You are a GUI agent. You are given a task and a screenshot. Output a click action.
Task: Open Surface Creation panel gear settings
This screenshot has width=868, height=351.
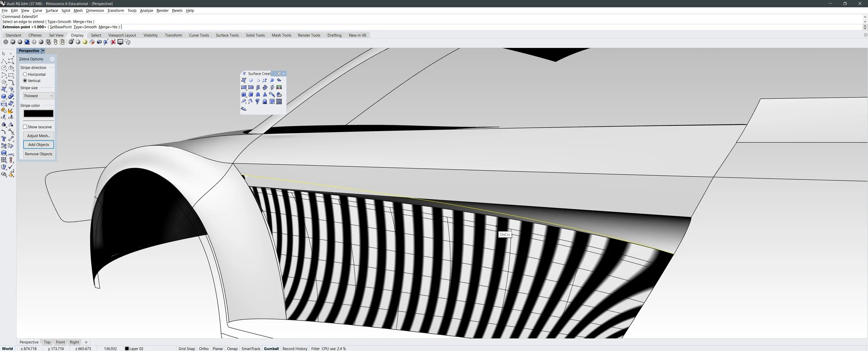click(279, 73)
